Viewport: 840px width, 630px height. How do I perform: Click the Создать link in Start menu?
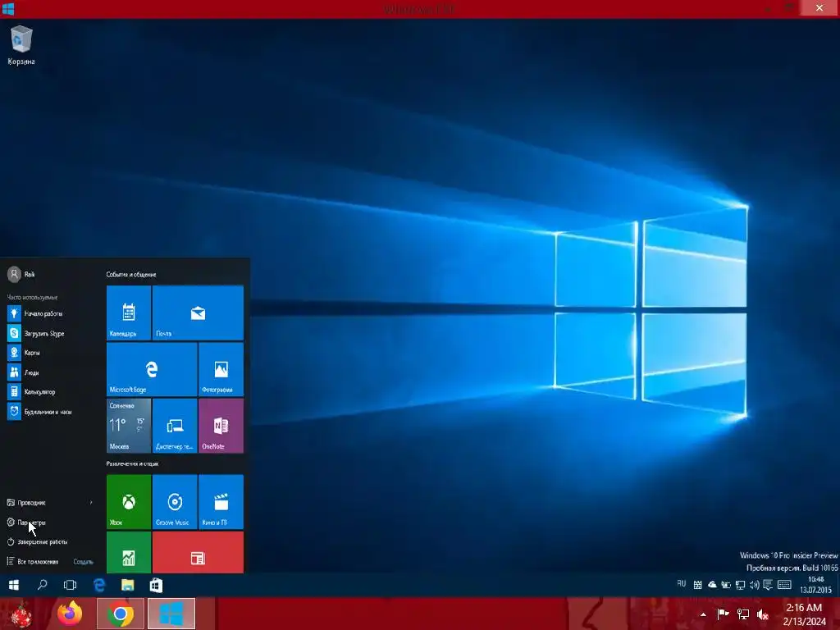pyautogui.click(x=83, y=561)
